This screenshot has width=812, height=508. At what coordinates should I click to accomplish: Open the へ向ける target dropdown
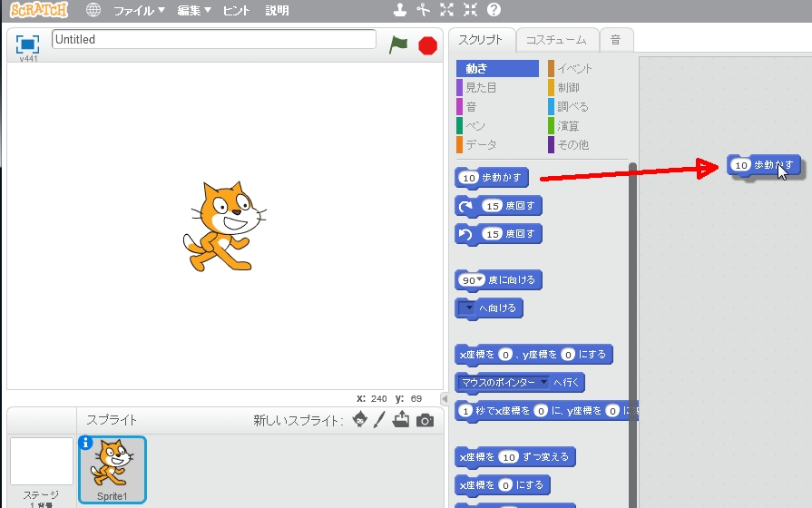click(x=467, y=308)
